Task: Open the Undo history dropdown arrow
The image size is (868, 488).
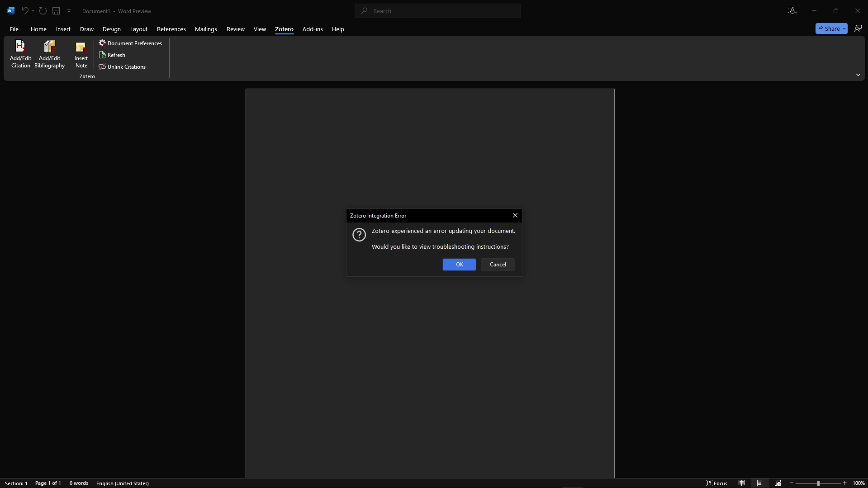Action: tap(33, 11)
